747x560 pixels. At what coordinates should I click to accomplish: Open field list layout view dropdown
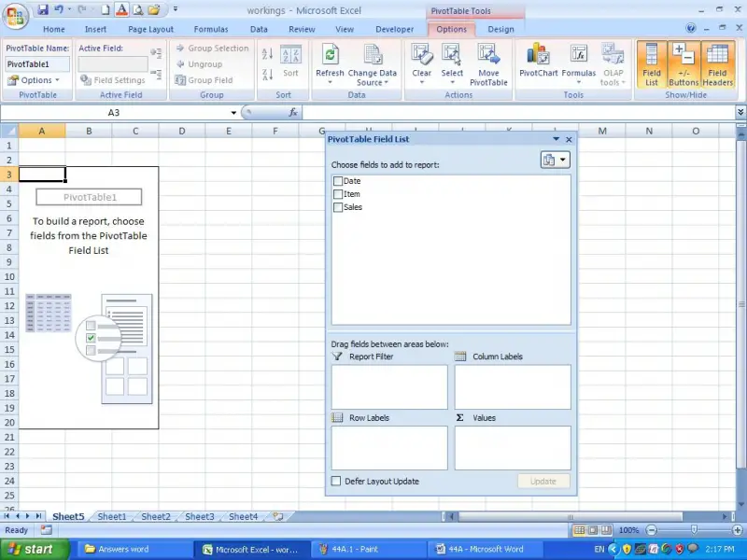click(x=555, y=160)
